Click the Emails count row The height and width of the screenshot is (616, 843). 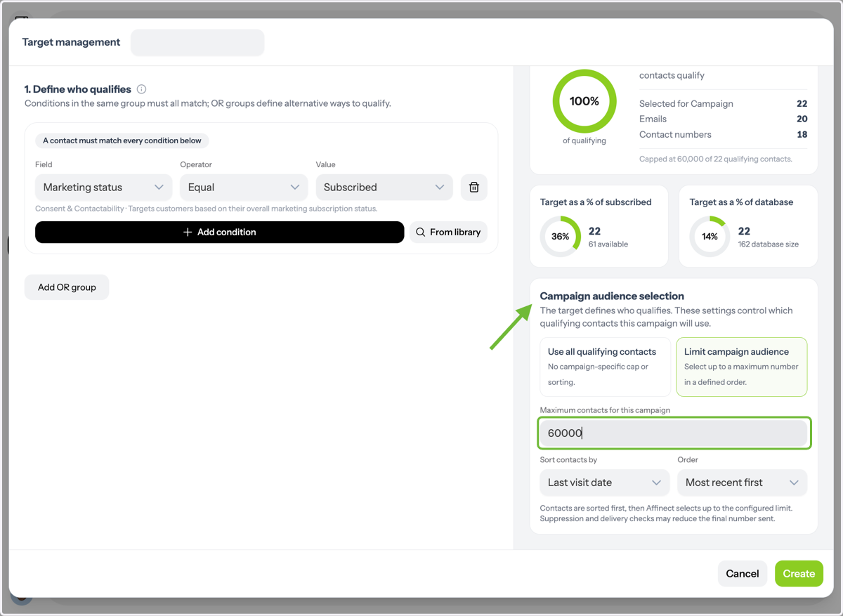(x=724, y=119)
